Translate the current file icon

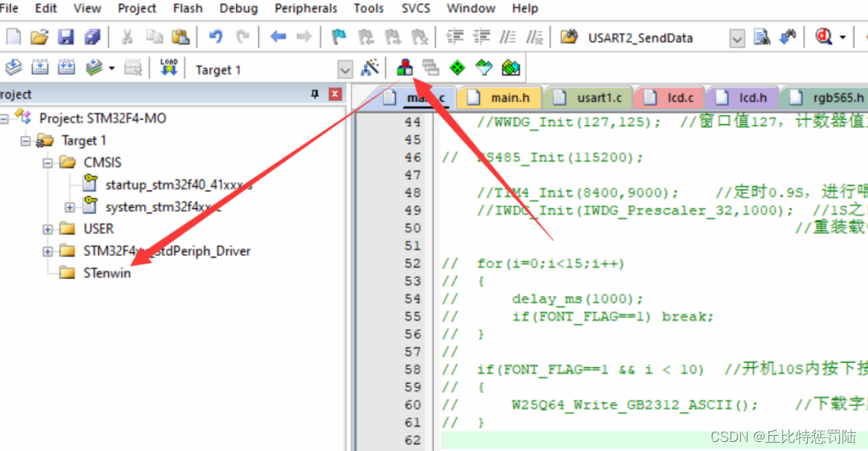coord(13,68)
